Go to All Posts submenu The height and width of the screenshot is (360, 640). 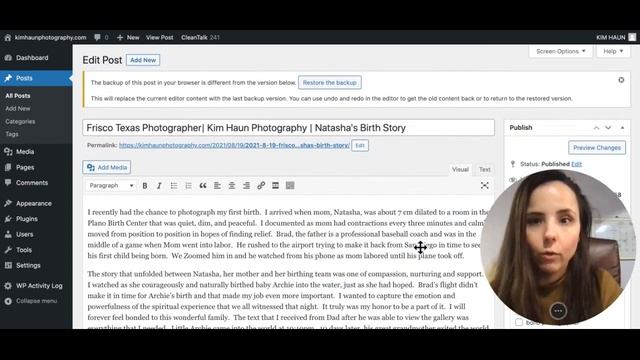pyautogui.click(x=18, y=96)
